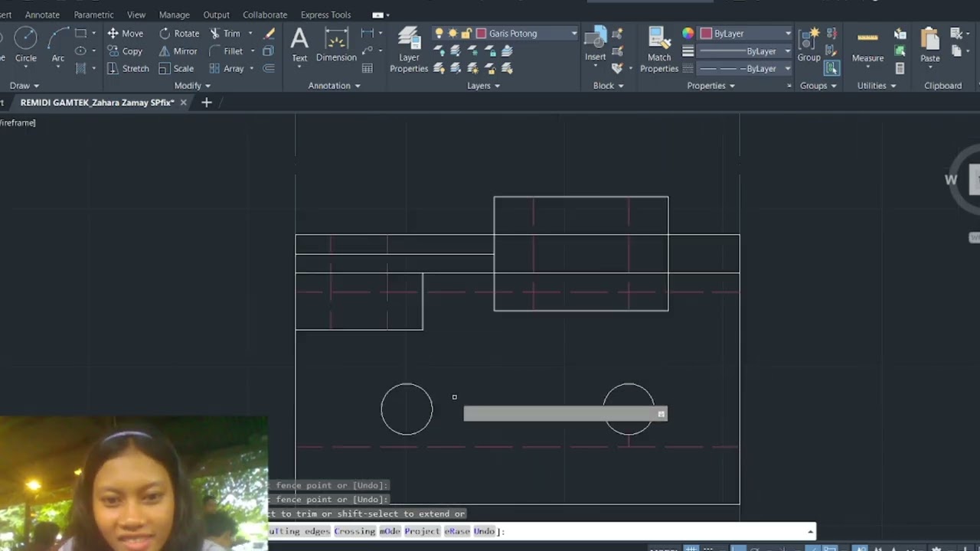980x551 pixels.
Task: Toggle lock icon for current layer
Action: (x=466, y=34)
